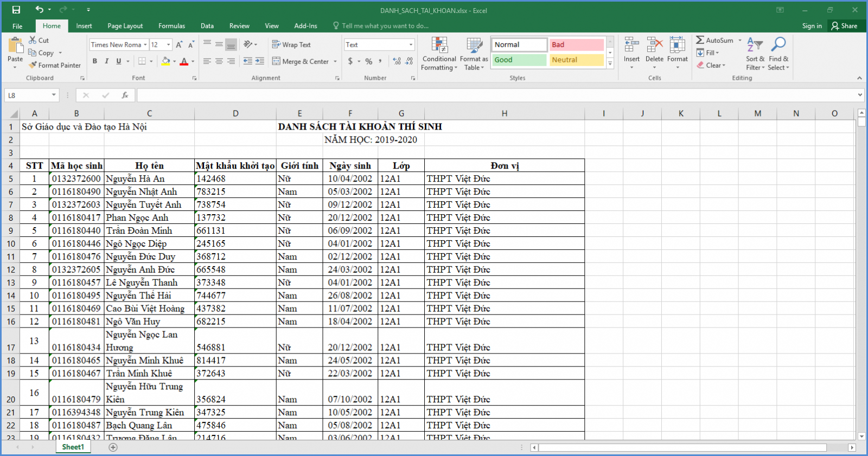Click the Format Painter brush icon
This screenshot has height=456, width=868.
click(33, 65)
